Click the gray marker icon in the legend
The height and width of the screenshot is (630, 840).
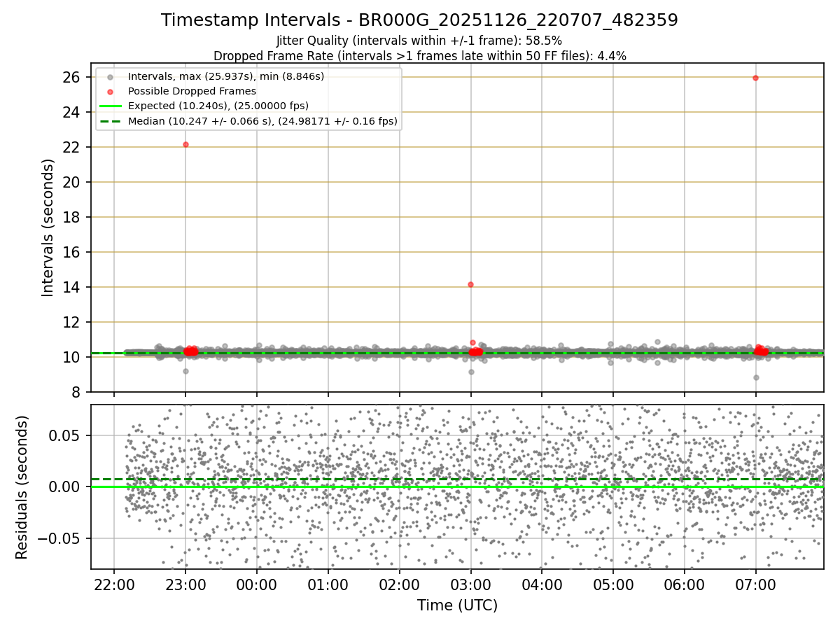[x=110, y=76]
